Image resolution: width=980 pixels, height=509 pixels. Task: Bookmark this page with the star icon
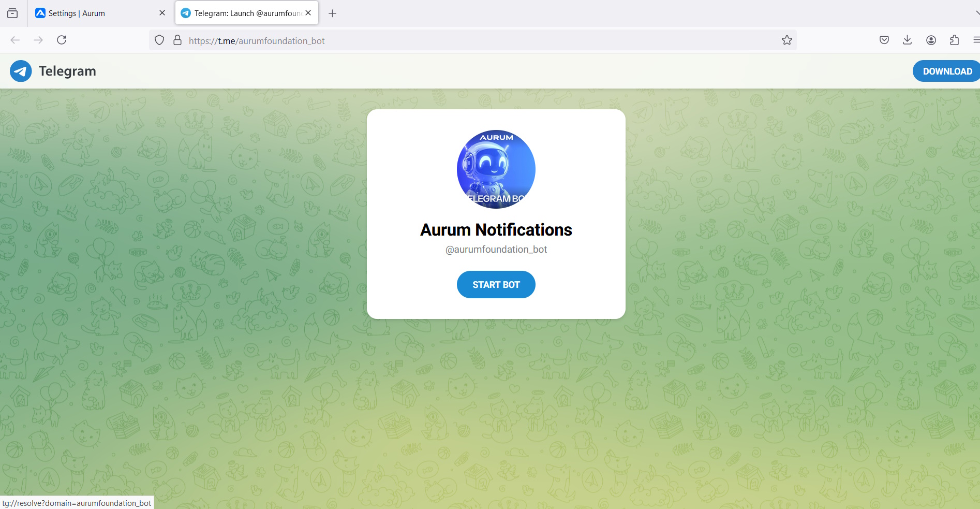coord(786,40)
